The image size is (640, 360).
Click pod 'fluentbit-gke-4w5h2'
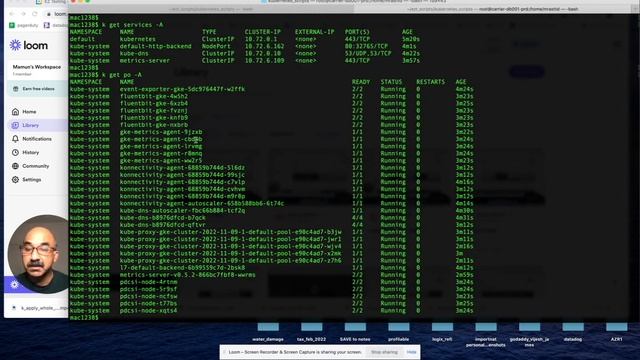(153, 96)
